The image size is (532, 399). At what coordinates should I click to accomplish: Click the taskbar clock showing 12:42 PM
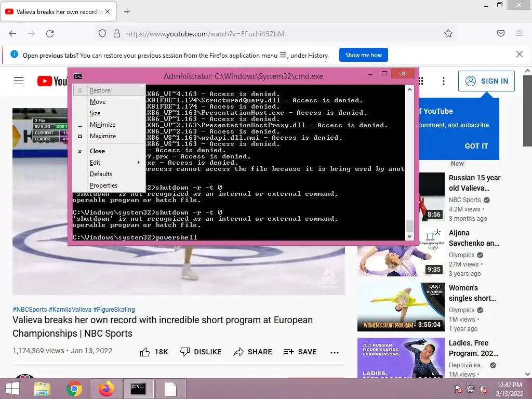tap(509, 389)
